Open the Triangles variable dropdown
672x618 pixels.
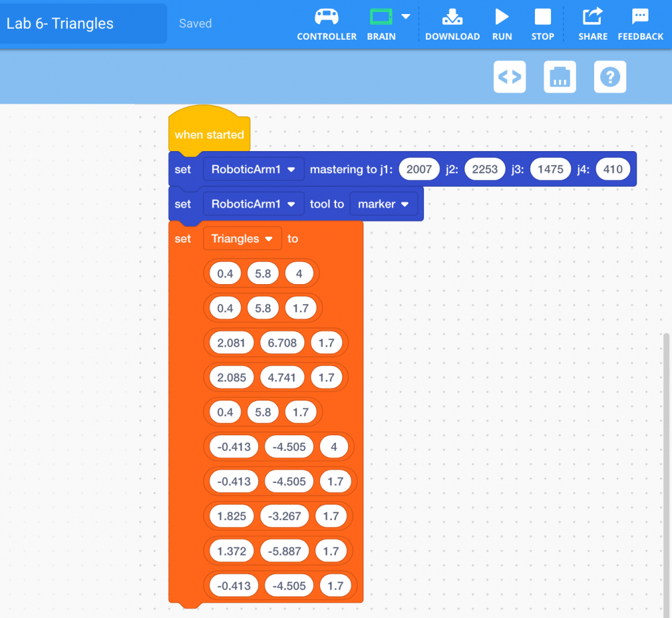242,238
